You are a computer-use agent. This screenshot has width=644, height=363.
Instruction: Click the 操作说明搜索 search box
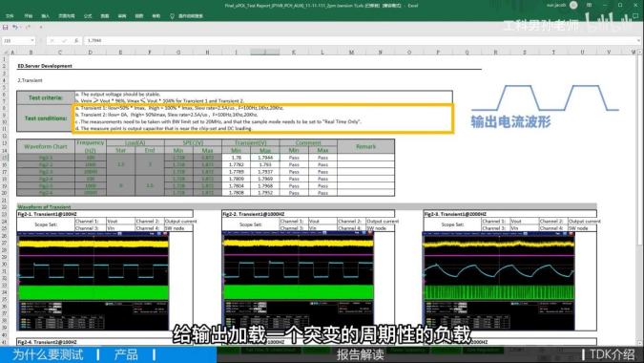click(191, 16)
